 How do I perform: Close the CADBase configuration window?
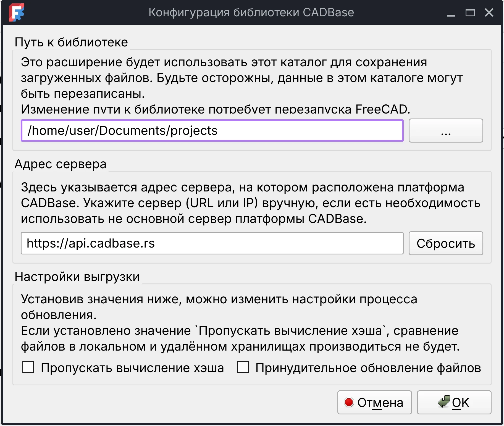point(489,12)
